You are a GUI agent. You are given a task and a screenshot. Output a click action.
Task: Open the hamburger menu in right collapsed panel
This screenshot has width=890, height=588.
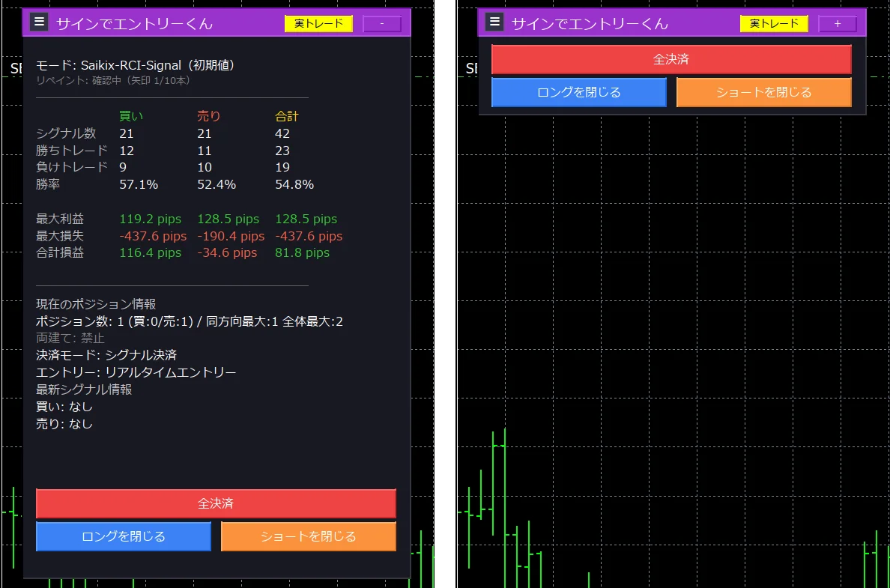pyautogui.click(x=495, y=22)
